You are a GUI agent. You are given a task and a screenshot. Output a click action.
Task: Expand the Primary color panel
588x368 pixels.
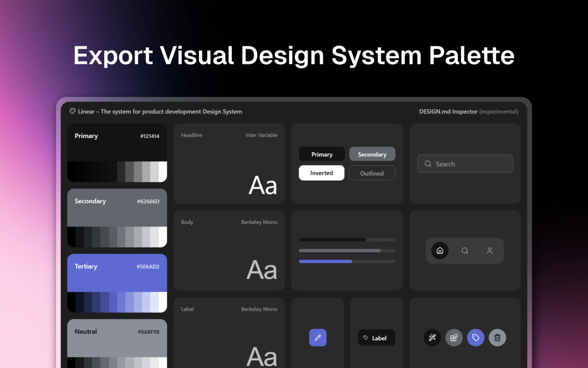(x=117, y=136)
